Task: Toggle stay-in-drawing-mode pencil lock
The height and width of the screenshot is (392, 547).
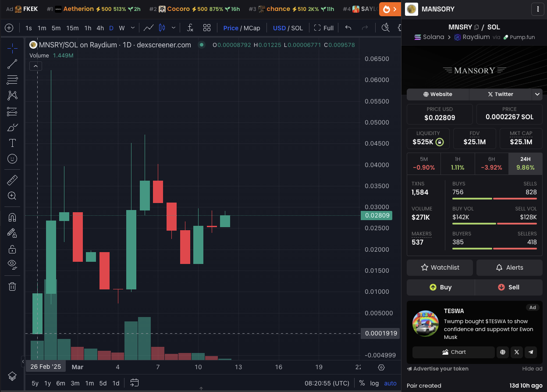Action: [x=12, y=233]
